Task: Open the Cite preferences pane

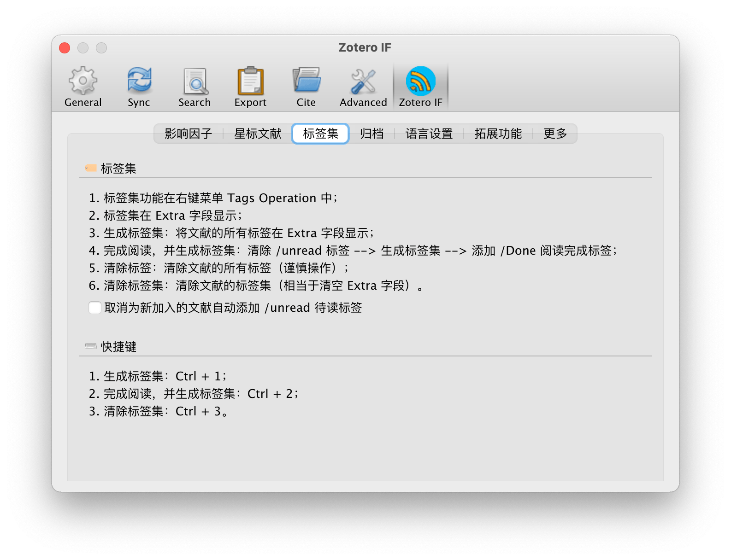Action: pos(306,87)
